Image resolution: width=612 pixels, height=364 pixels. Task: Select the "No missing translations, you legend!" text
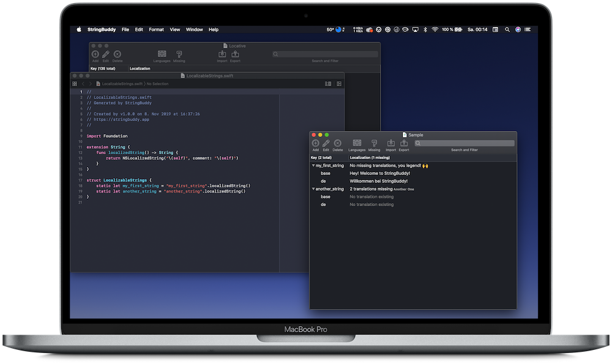385,165
